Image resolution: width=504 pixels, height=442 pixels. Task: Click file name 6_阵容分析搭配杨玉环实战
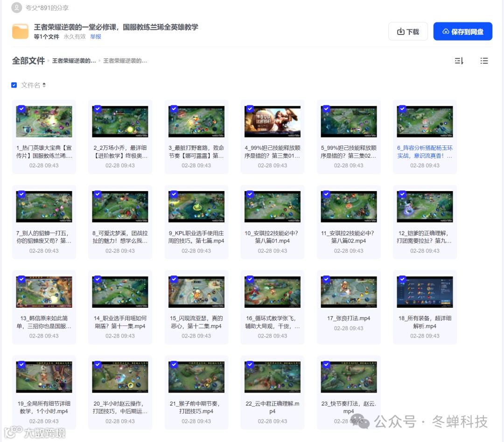pyautogui.click(x=425, y=152)
